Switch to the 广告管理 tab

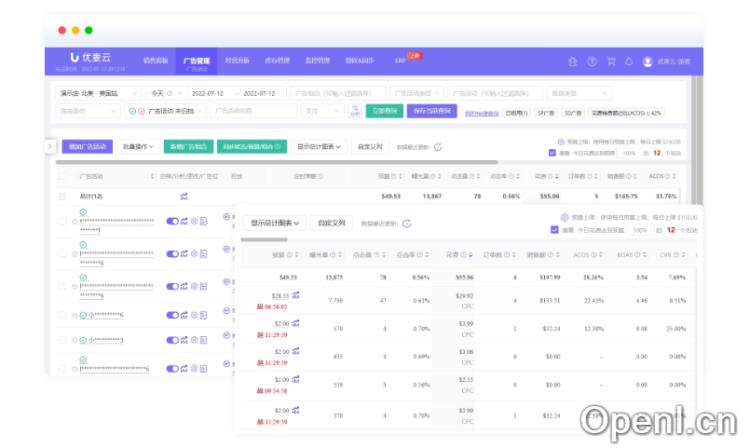196,61
